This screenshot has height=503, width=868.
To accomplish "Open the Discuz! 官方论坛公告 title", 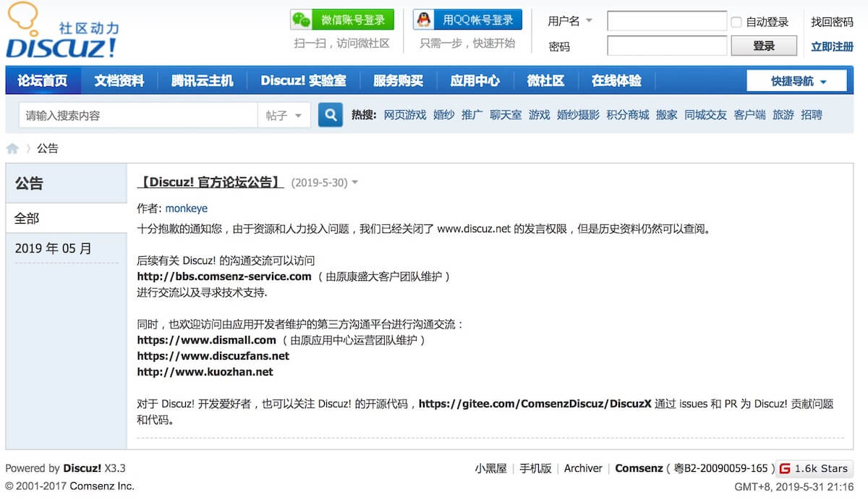I will [210, 182].
